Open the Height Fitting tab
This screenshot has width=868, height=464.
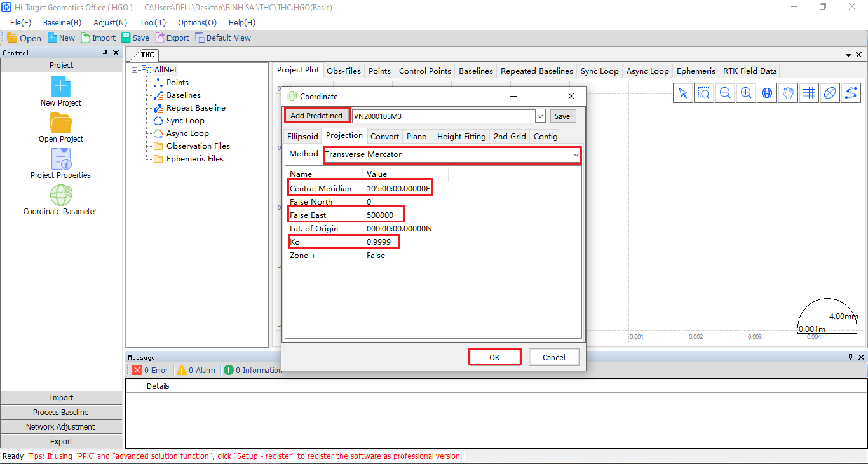tap(461, 136)
